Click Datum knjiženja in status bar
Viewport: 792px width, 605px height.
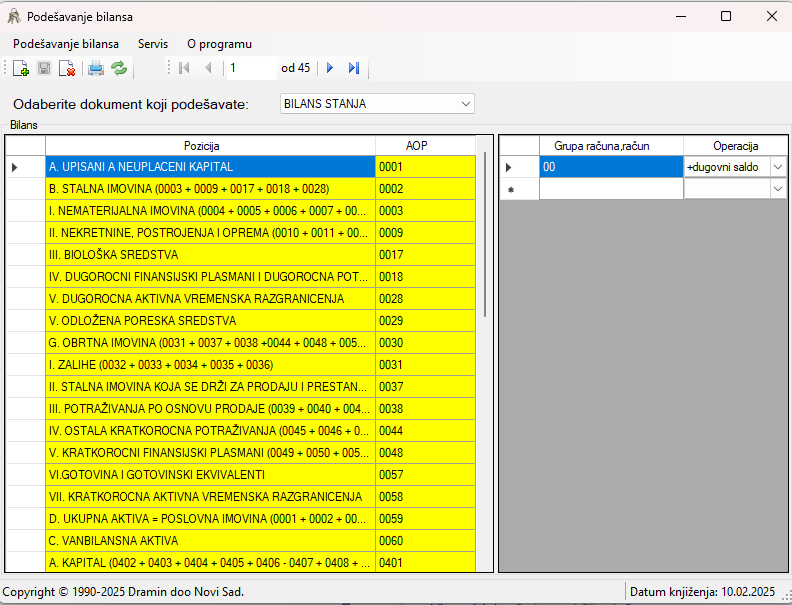click(702, 592)
